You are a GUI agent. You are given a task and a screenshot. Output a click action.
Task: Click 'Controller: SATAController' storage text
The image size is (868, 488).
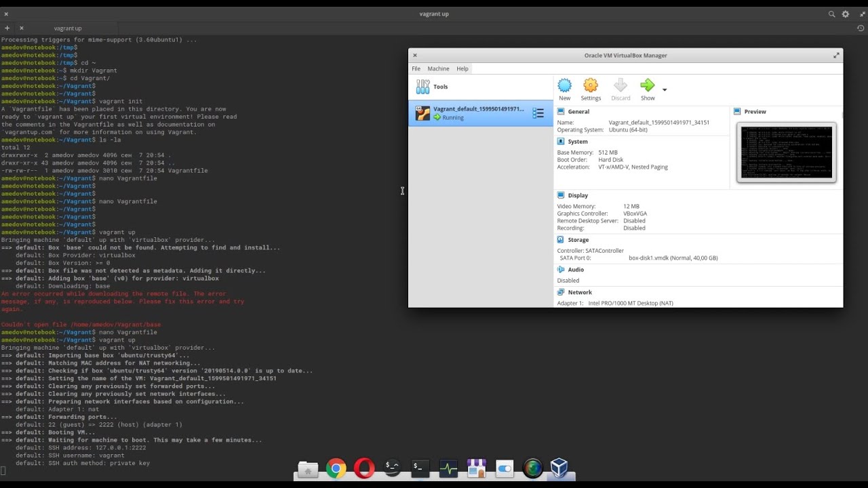[590, 251]
